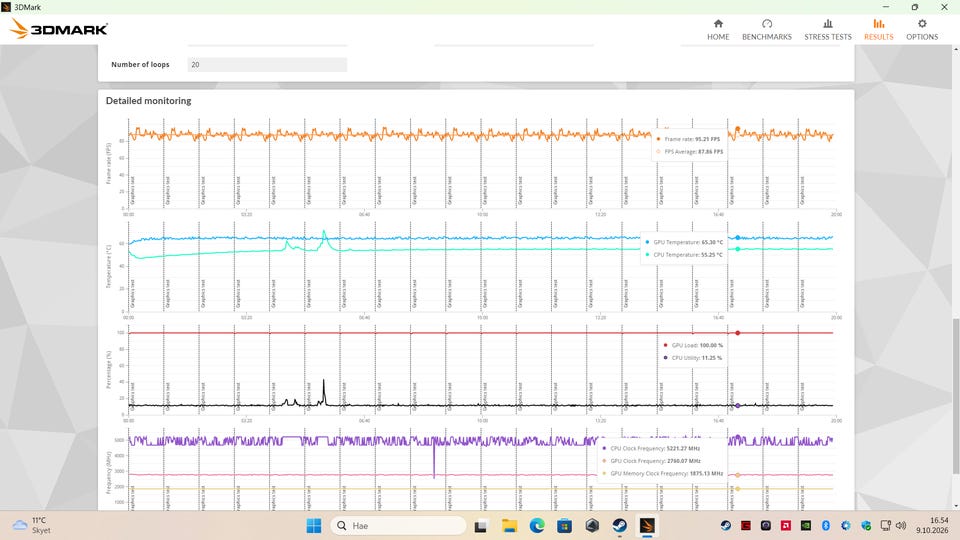Viewport: 960px width, 540px height.
Task: Click the Bluetooth tray icon
Action: [825, 525]
